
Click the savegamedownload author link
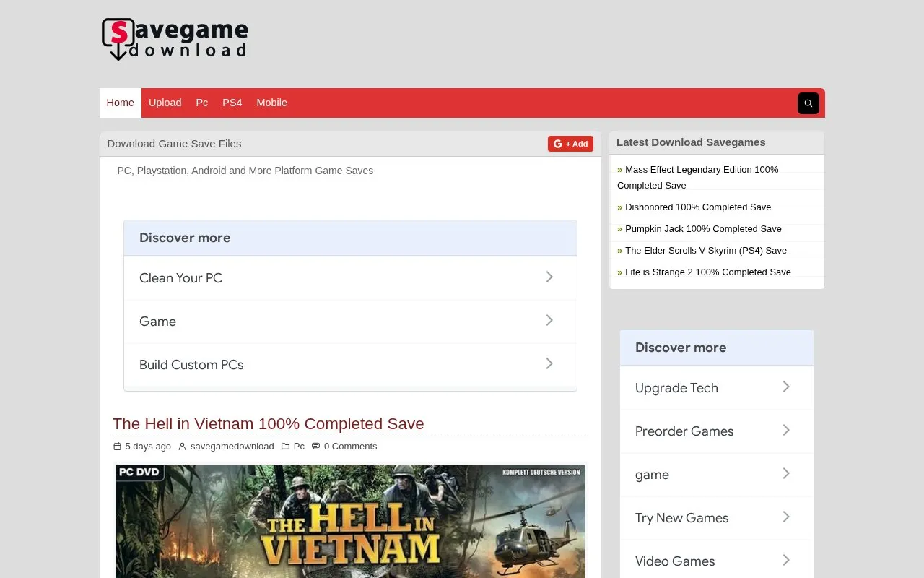(232, 447)
